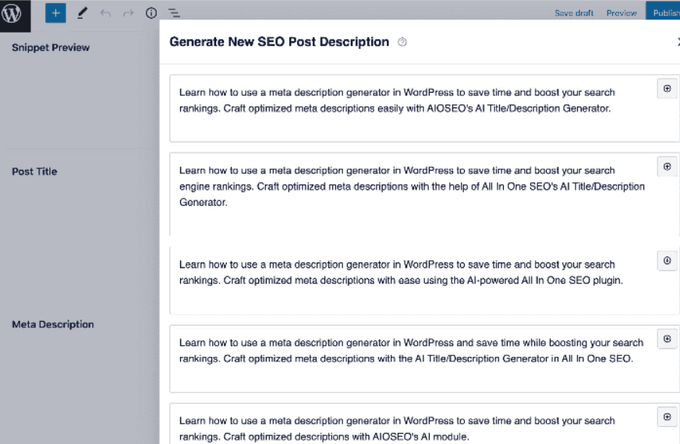Add the fifth description suggestion

(x=667, y=416)
